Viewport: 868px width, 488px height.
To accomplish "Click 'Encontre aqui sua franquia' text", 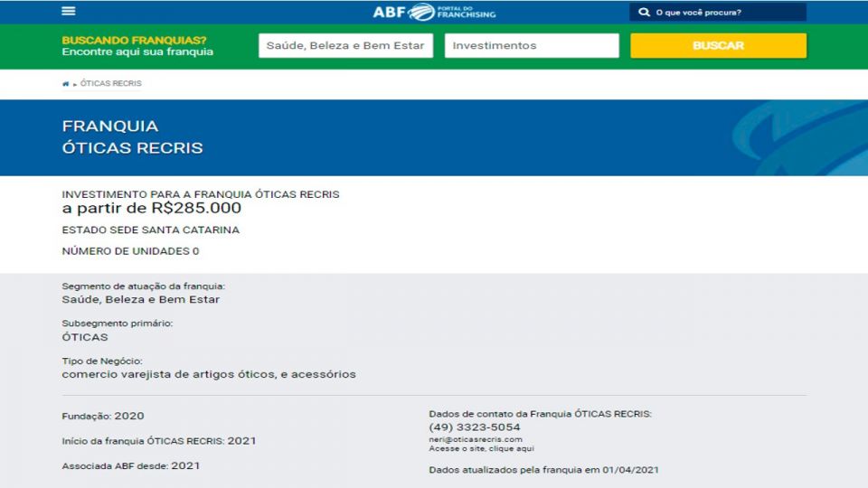I will (137, 52).
